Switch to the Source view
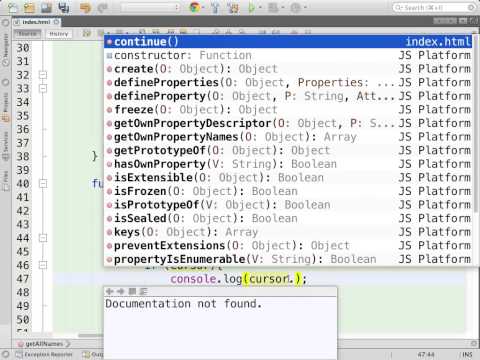Screen dimensions: 480x360 [x=27, y=34]
